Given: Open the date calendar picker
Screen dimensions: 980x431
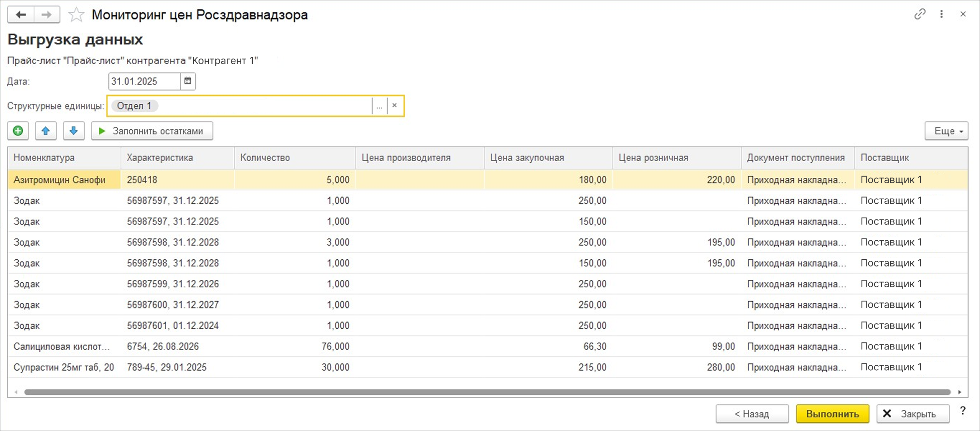Looking at the screenshot, I should pyautogui.click(x=188, y=81).
